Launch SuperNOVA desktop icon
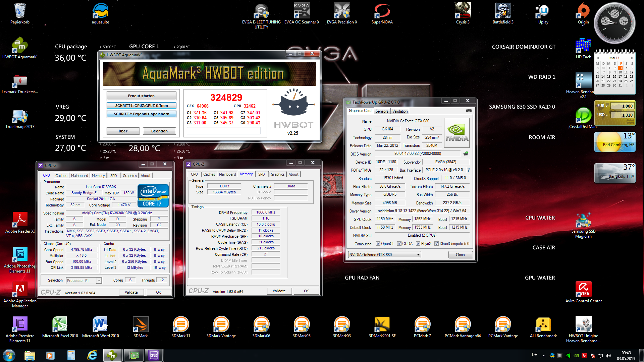Image resolution: width=644 pixels, height=362 pixels. [x=382, y=14]
